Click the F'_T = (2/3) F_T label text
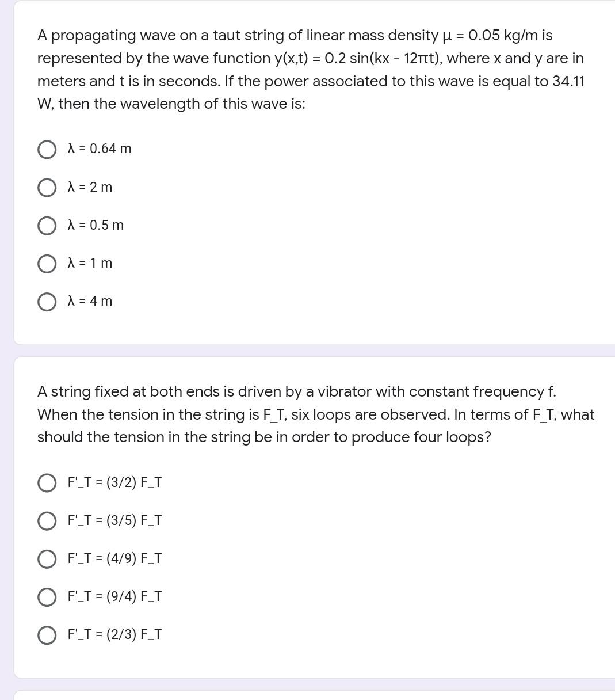The image size is (615, 700). 114,634
